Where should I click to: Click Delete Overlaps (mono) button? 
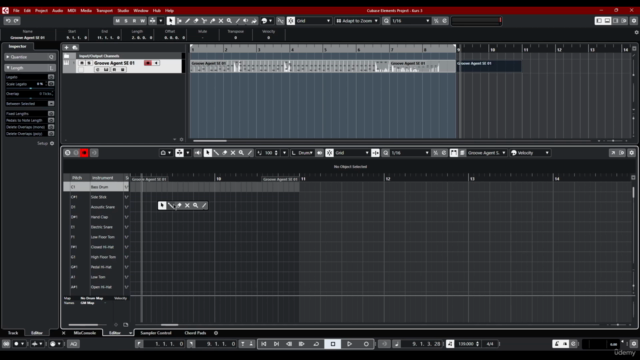(x=51, y=127)
